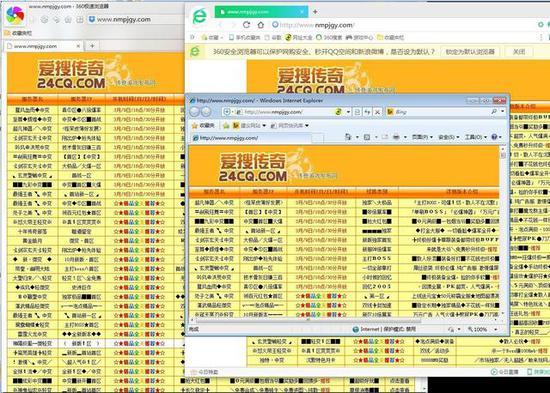
Task: Click the IE help question mark icon
Action: click(494, 137)
